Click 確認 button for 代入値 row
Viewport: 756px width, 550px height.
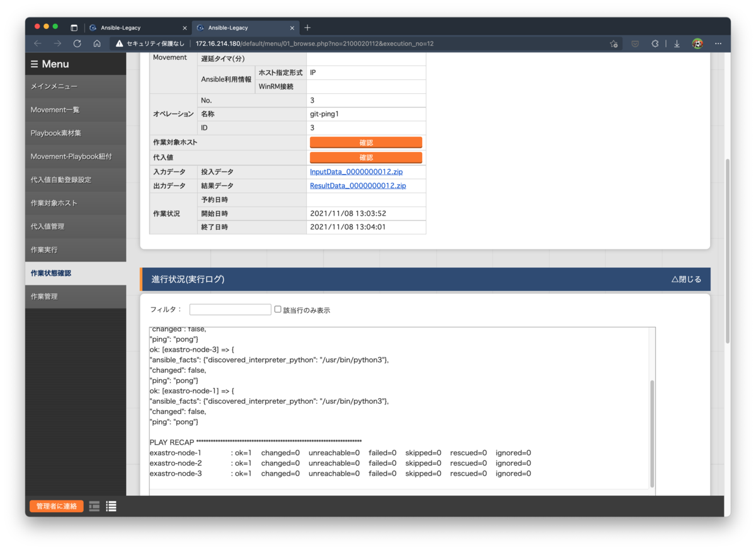(x=366, y=158)
